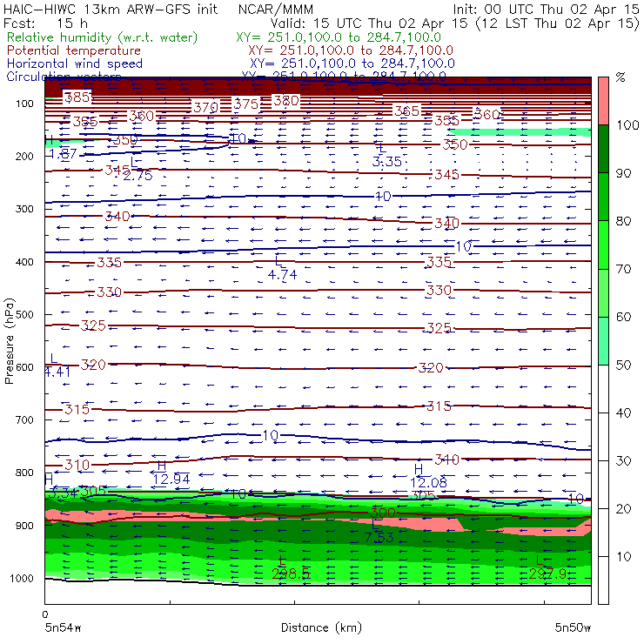The height and width of the screenshot is (644, 644).
Task: Click the darkest green 90–100% colorbar segment
Action: coord(603,149)
